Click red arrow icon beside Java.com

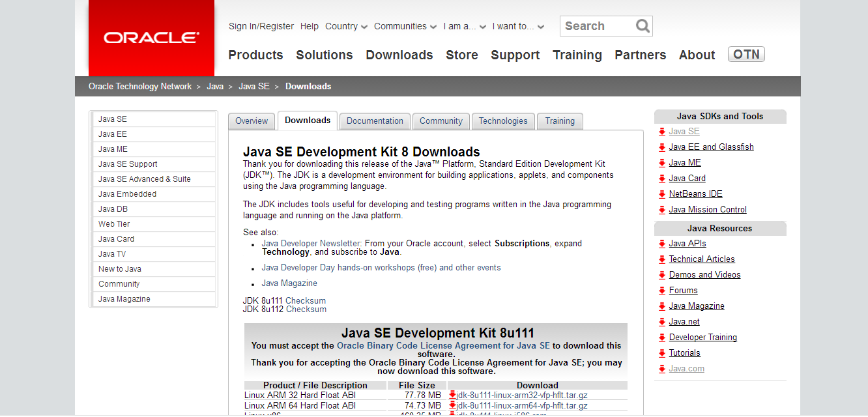click(662, 369)
